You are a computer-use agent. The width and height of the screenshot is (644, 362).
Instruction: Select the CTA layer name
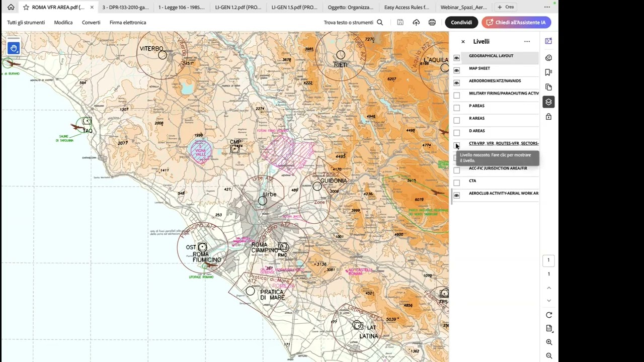[472, 181]
